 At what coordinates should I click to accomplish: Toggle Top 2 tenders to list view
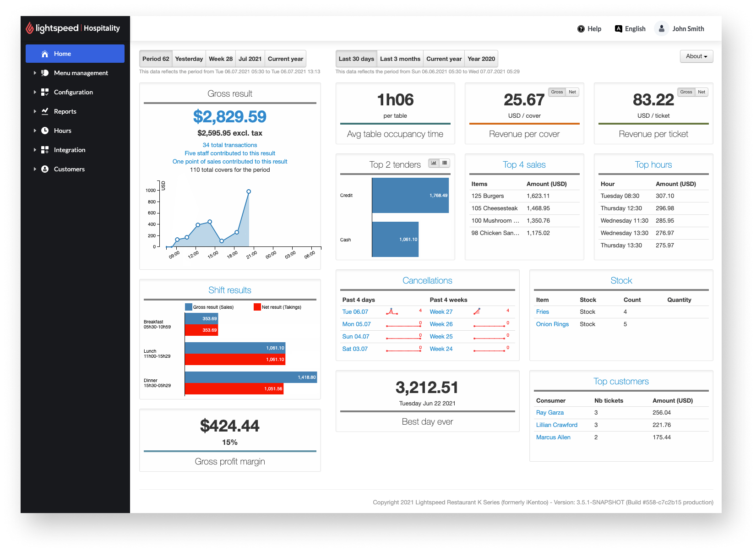pos(444,163)
